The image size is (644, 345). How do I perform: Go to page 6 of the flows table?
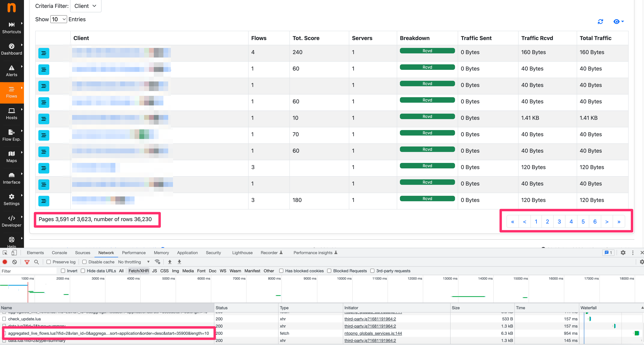[x=595, y=221]
